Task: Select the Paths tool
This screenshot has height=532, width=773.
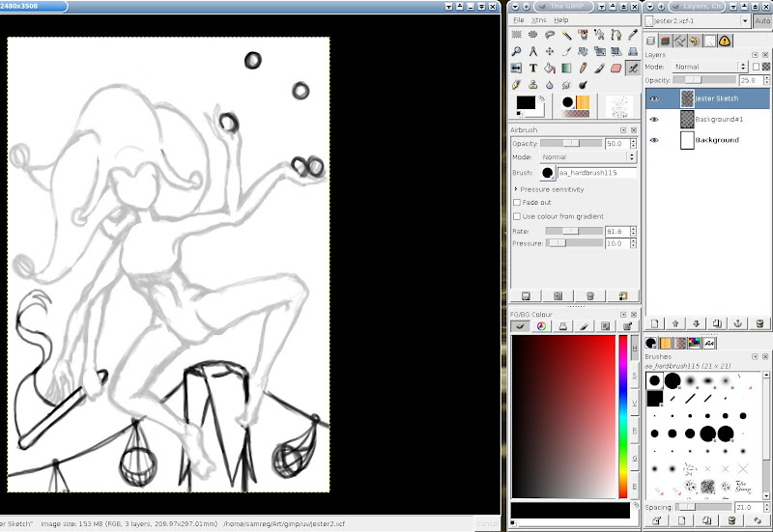Action: (x=616, y=35)
